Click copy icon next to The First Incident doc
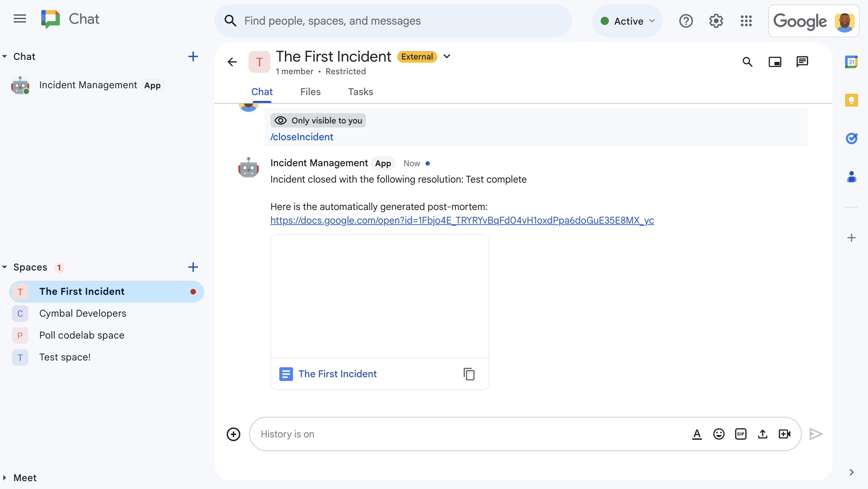868x489 pixels. click(x=469, y=374)
